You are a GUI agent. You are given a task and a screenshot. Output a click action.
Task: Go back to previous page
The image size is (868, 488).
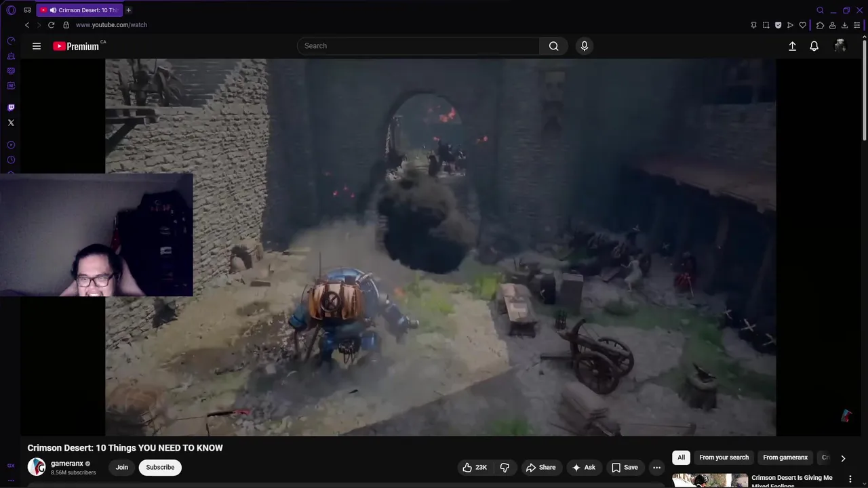click(27, 25)
